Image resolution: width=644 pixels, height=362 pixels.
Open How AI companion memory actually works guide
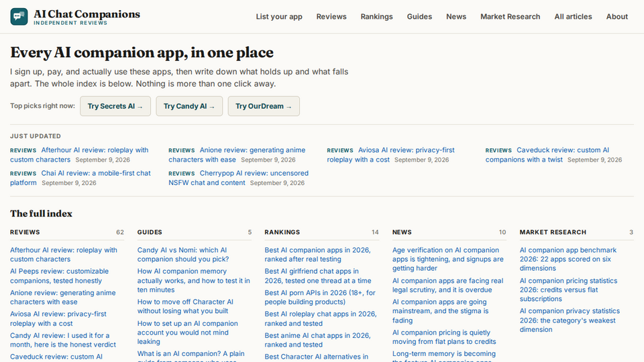[x=193, y=280]
